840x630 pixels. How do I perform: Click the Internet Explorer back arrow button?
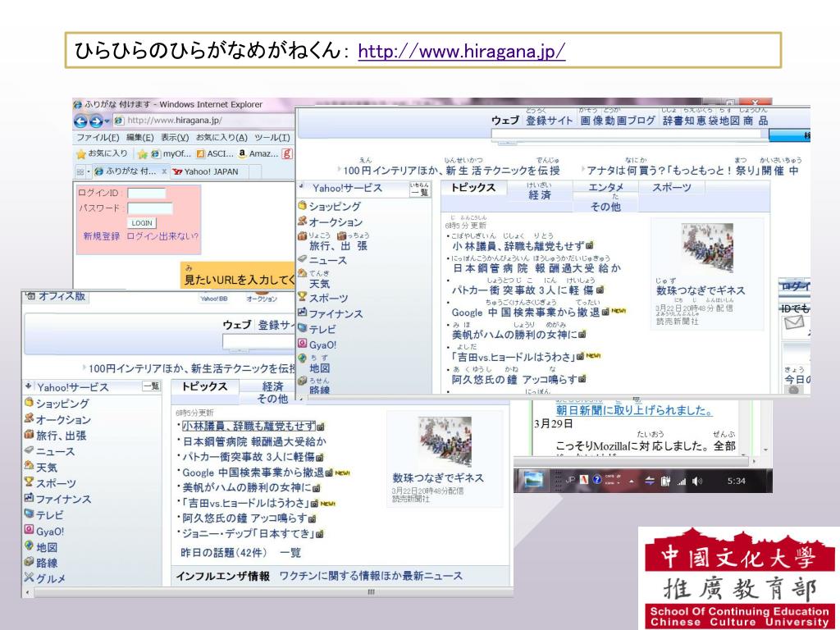point(80,121)
